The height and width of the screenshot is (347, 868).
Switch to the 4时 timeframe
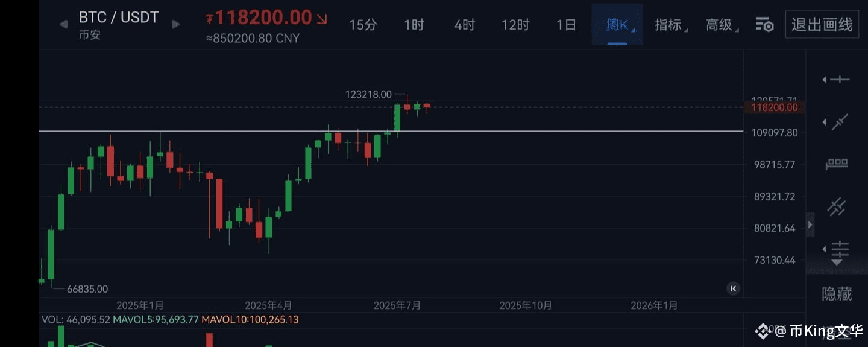coord(465,25)
